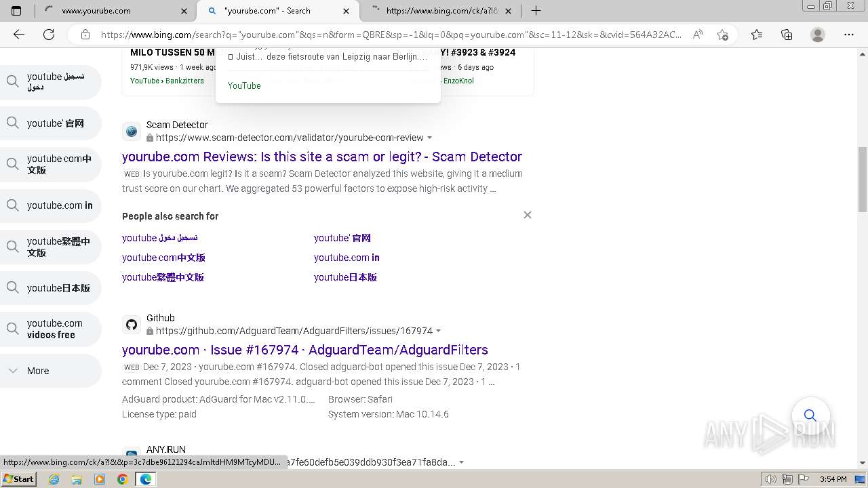Image resolution: width=868 pixels, height=488 pixels.
Task: Expand the github.com AdguardFilters URL dropdown arrow
Action: 438,331
